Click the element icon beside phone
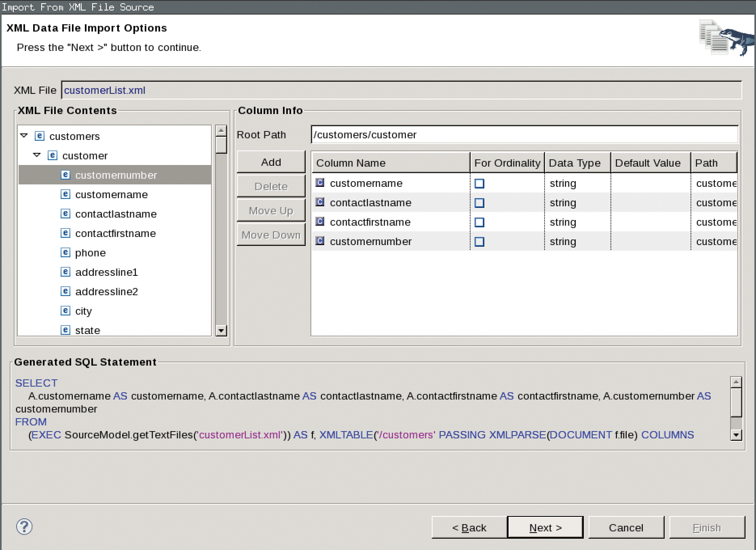Viewport: 756px width, 550px height. (65, 252)
